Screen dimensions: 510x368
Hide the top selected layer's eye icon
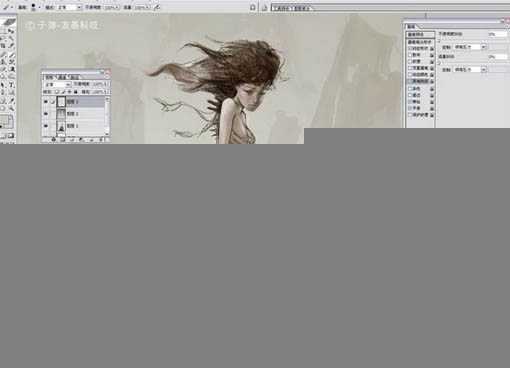click(x=46, y=101)
